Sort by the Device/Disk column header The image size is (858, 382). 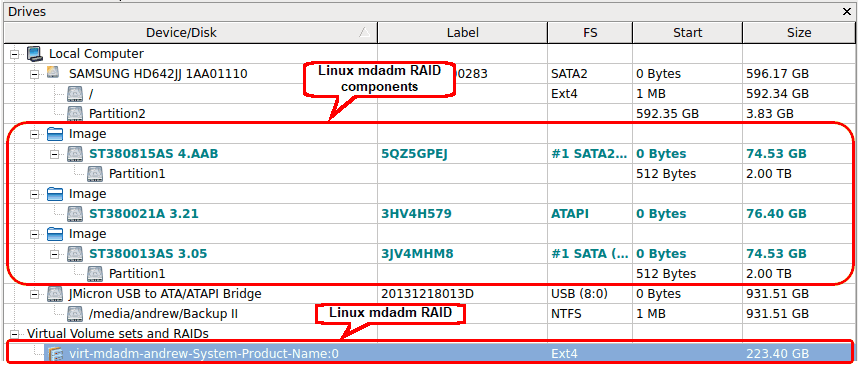coord(190,33)
